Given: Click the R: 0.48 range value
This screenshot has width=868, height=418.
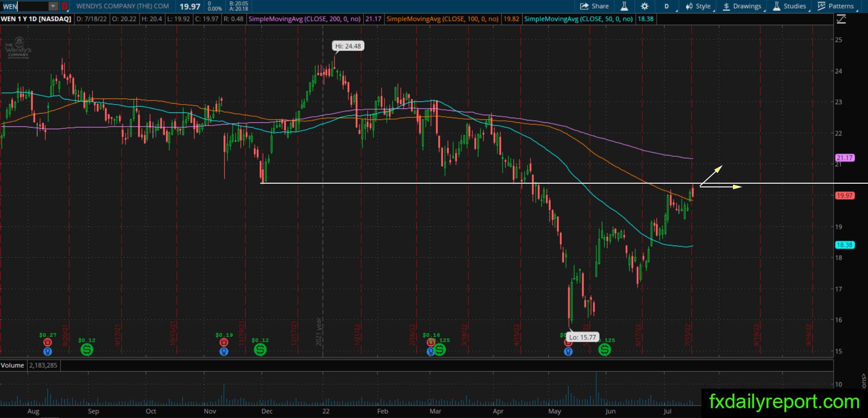Looking at the screenshot, I should (234, 19).
